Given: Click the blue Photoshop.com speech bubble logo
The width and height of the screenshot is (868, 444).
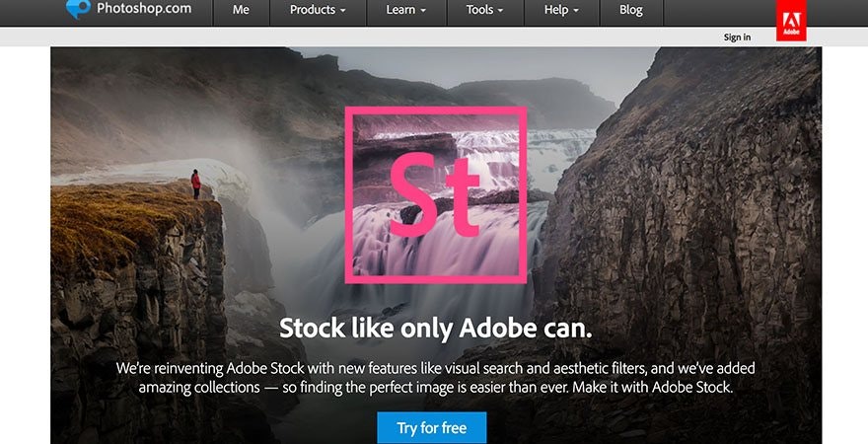Looking at the screenshot, I should click(x=78, y=10).
